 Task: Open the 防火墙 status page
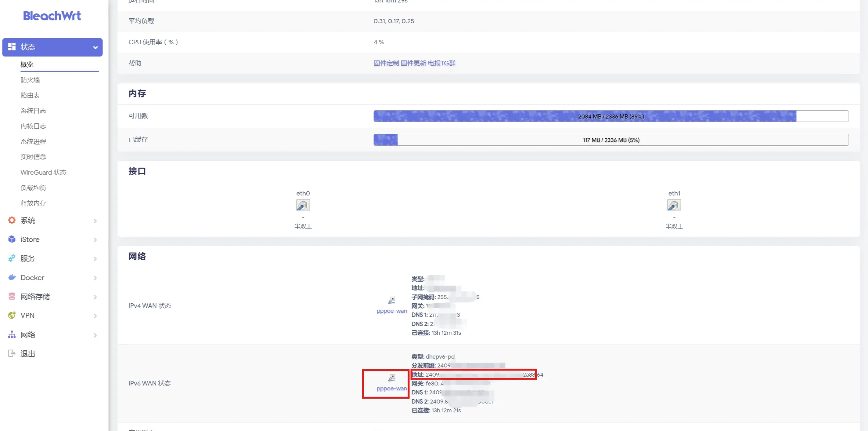tap(30, 80)
